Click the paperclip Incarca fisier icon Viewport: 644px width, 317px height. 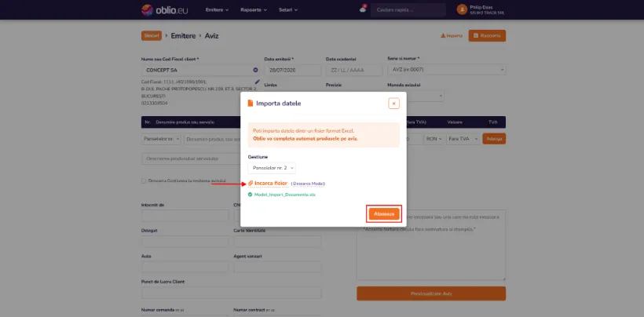251,183
